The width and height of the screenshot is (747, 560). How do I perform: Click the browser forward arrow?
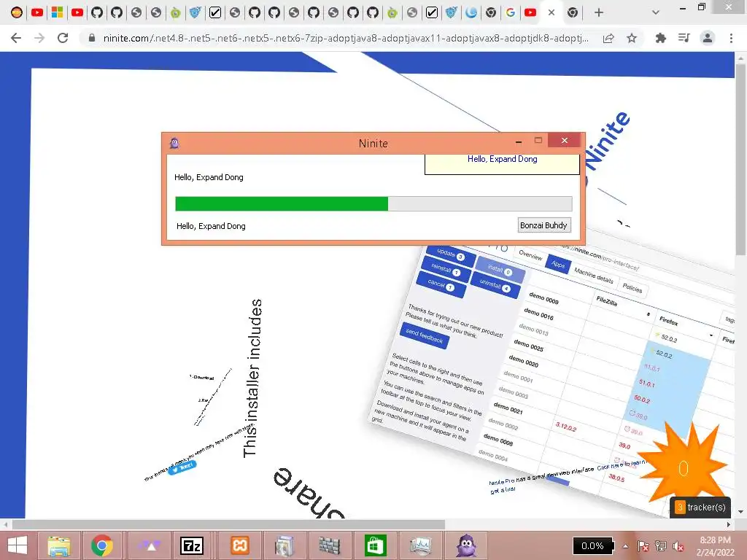[x=39, y=38]
